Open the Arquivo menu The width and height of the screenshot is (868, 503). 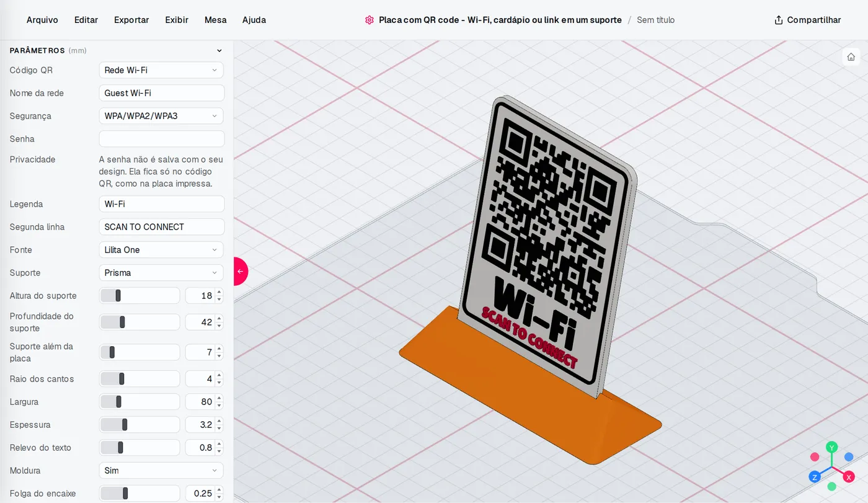pyautogui.click(x=42, y=20)
